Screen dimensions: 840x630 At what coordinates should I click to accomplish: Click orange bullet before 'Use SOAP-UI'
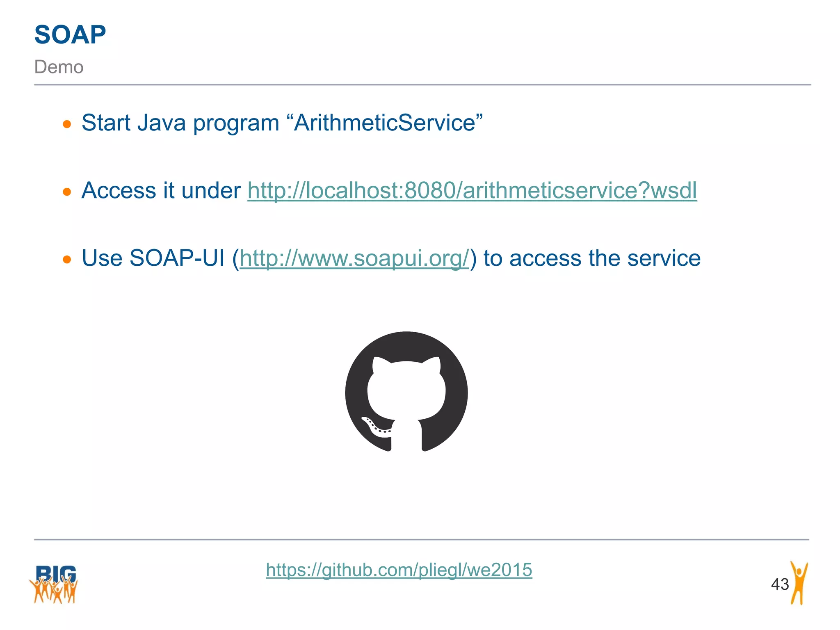[67, 259]
